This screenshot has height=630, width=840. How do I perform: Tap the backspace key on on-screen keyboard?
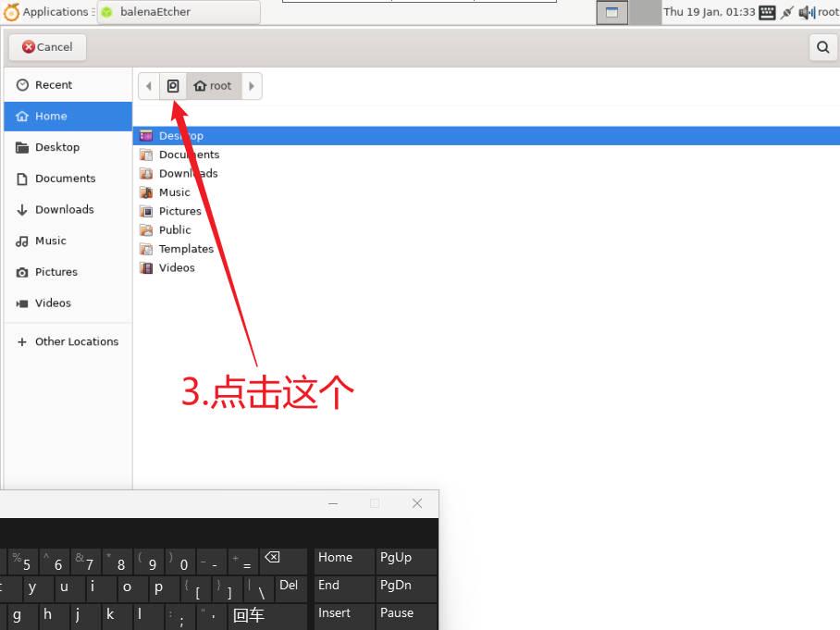(283, 561)
